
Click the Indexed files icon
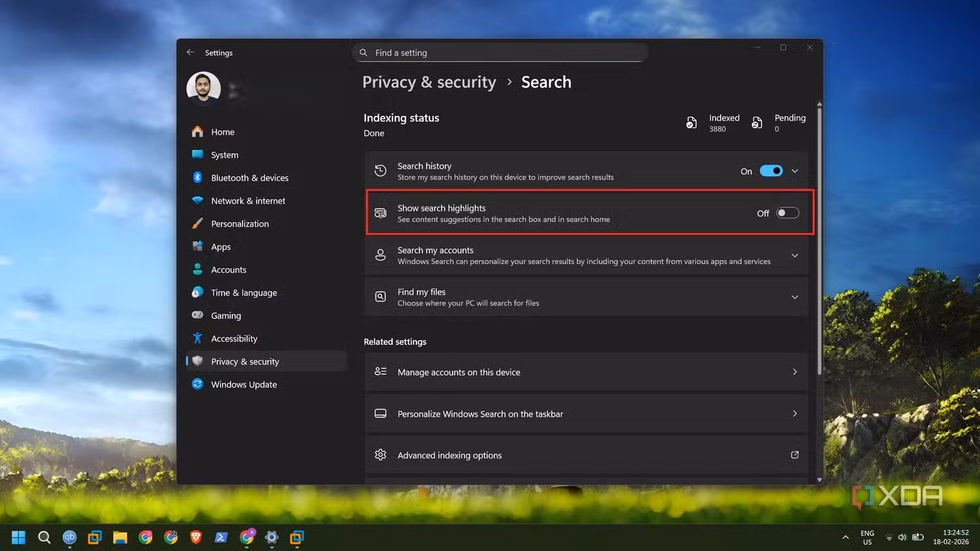coord(691,123)
